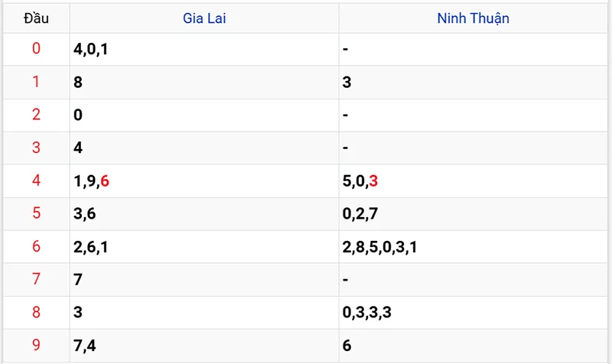Click the red row head number 4
The image size is (612, 364).
tap(36, 181)
